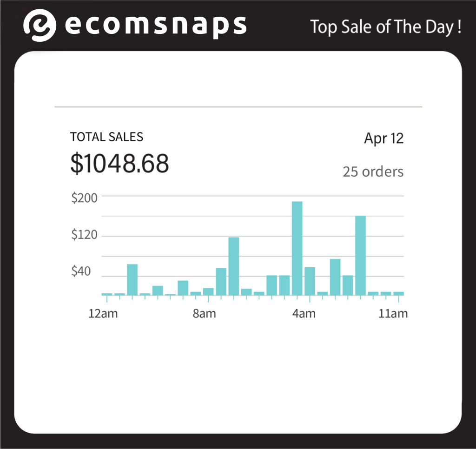Select the 12am x-axis label
476x449 pixels.
[x=103, y=313]
